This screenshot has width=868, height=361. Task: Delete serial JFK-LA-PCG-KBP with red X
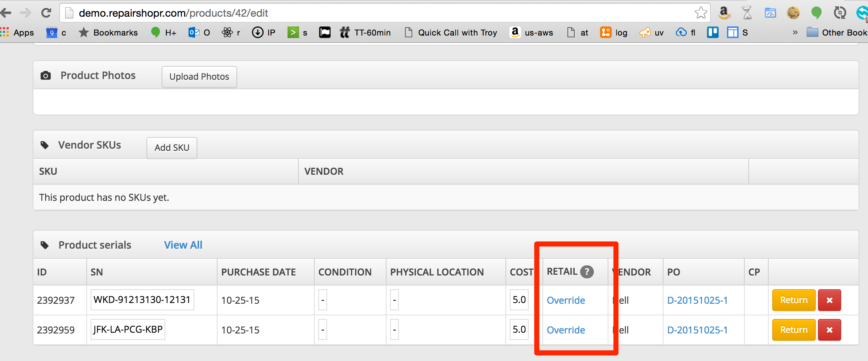tap(829, 330)
